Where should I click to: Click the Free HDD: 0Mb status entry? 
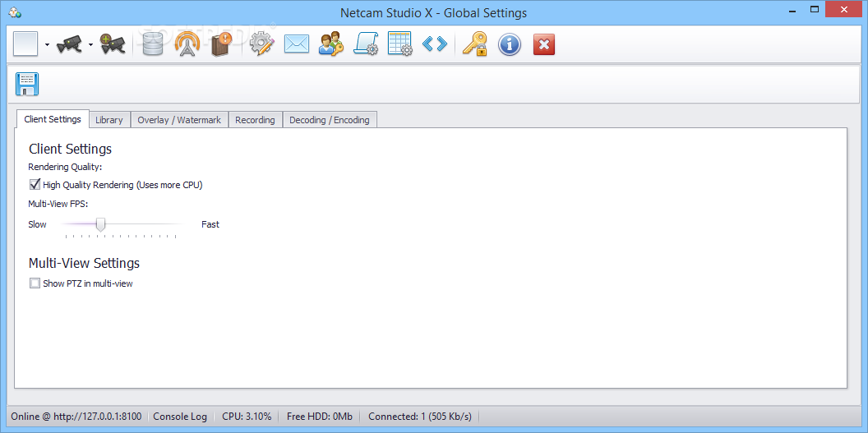(320, 417)
